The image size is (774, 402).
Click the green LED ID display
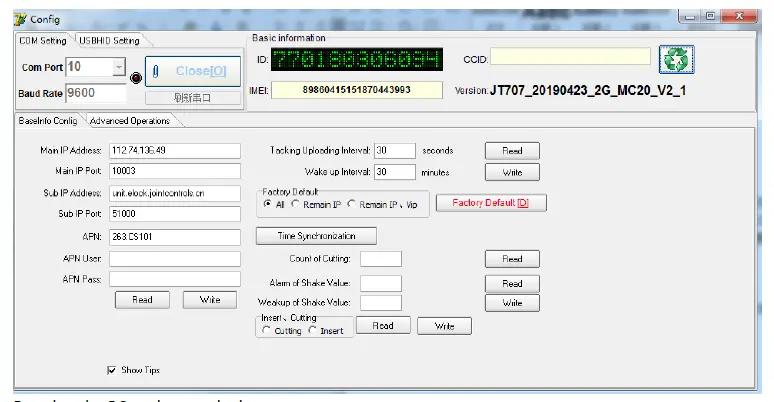pos(357,60)
